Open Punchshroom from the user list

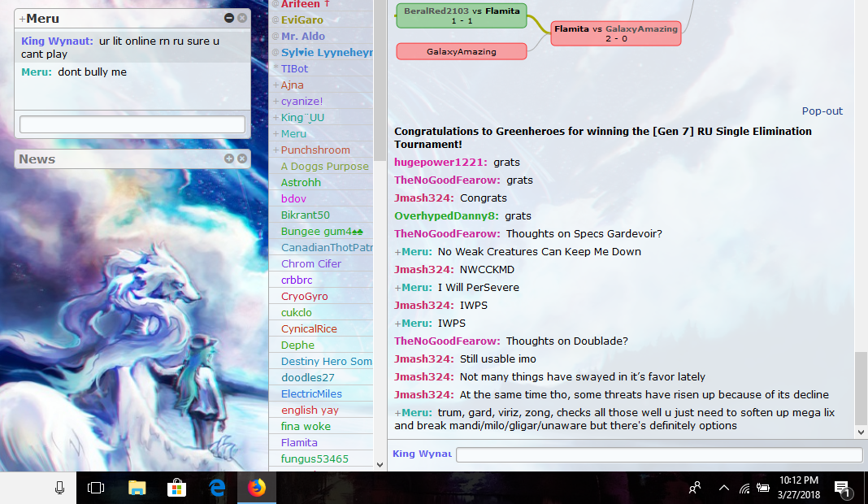[x=315, y=150]
